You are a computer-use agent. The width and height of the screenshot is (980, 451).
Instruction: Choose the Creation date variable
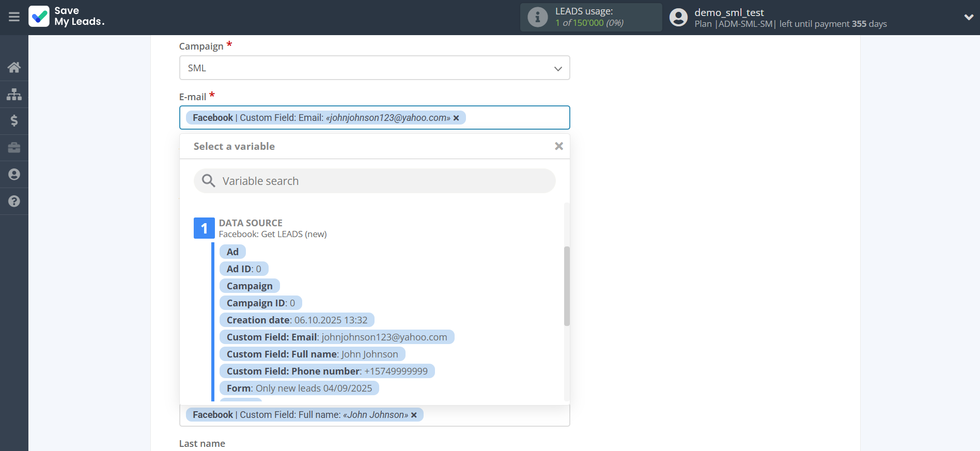click(297, 320)
